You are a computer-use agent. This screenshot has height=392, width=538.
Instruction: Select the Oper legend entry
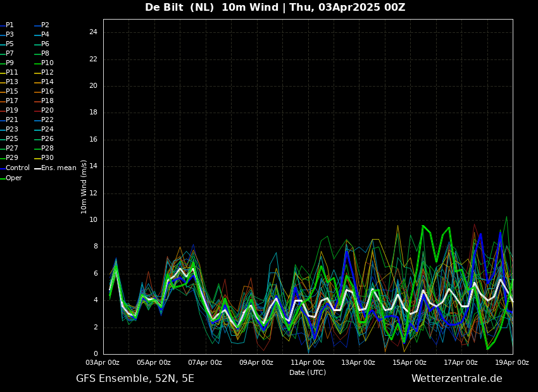[14, 178]
